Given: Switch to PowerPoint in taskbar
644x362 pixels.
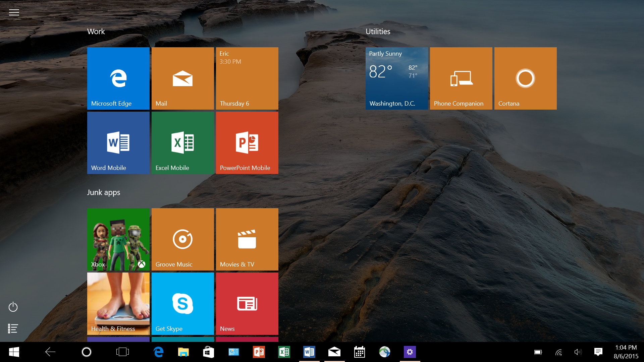Looking at the screenshot, I should (x=259, y=352).
